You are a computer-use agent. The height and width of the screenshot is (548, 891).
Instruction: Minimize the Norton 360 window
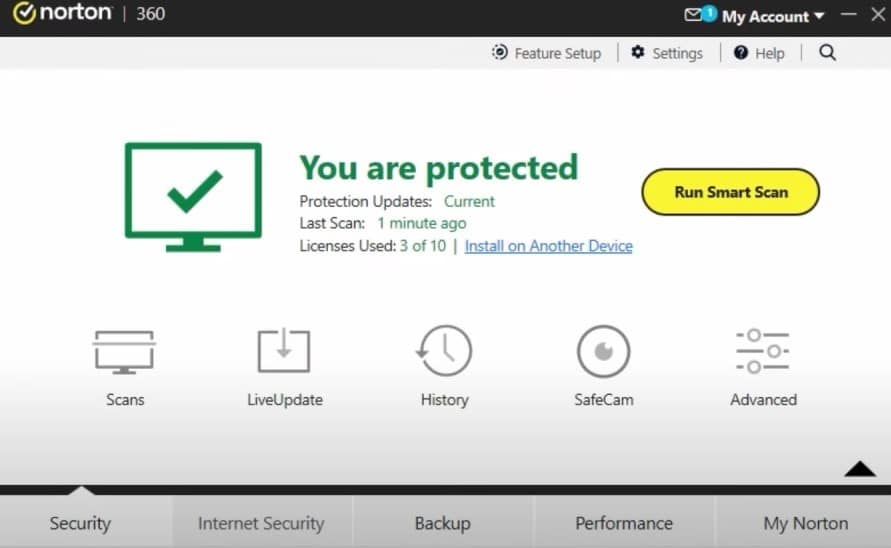(x=848, y=15)
